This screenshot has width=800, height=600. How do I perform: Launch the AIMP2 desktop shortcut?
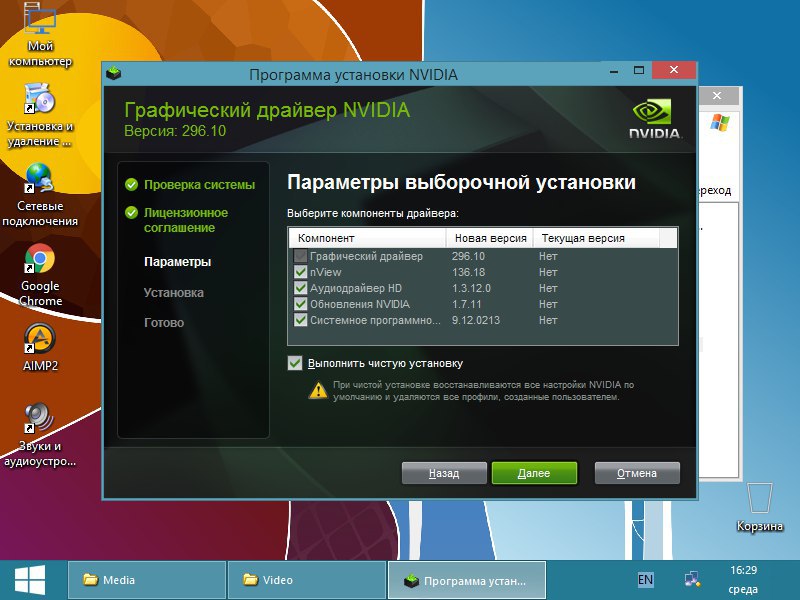(x=40, y=348)
